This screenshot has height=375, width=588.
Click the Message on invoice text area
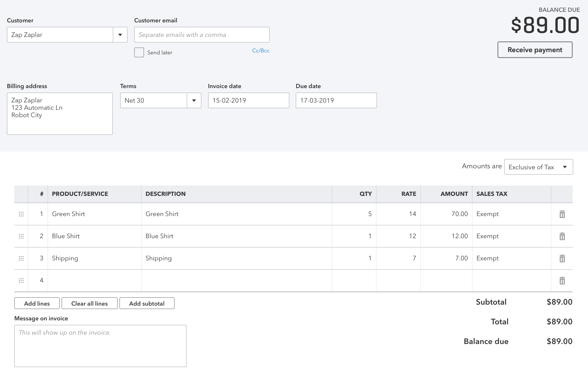100,346
